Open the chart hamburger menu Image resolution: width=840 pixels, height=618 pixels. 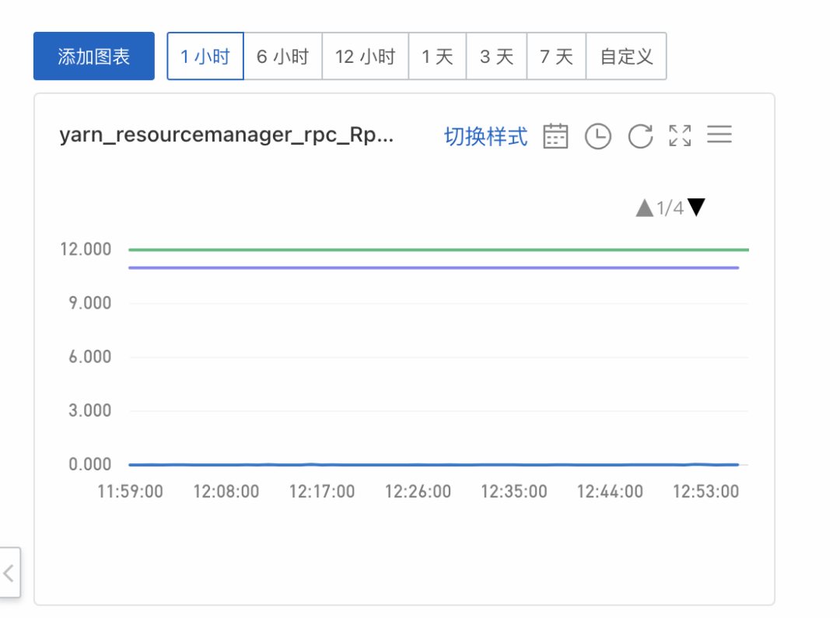(x=719, y=136)
